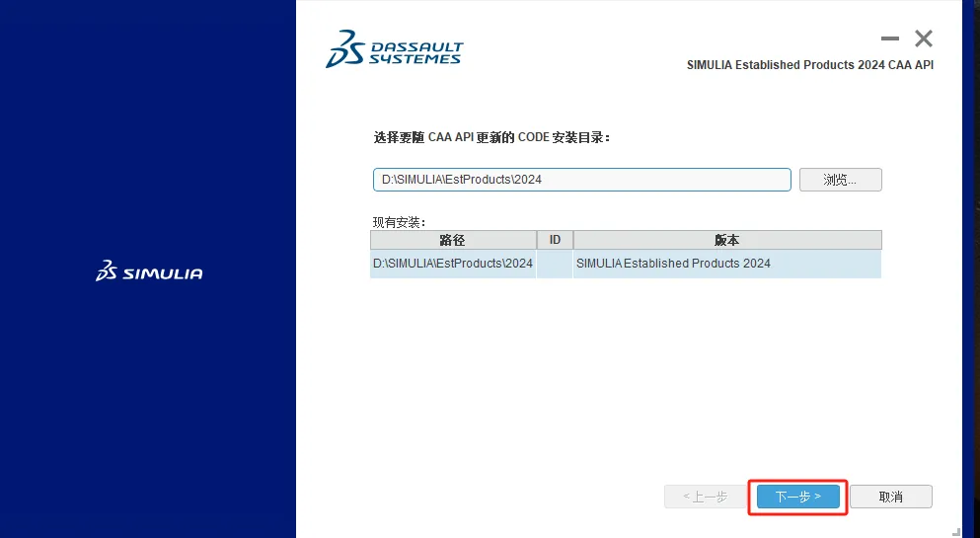Minimize the installer window
The image size is (980, 538).
point(890,38)
